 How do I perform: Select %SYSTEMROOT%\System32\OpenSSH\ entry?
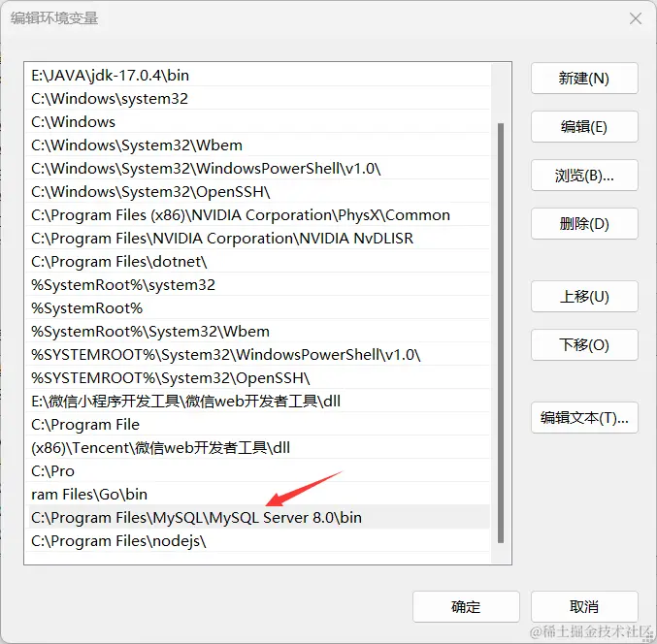coord(258,378)
